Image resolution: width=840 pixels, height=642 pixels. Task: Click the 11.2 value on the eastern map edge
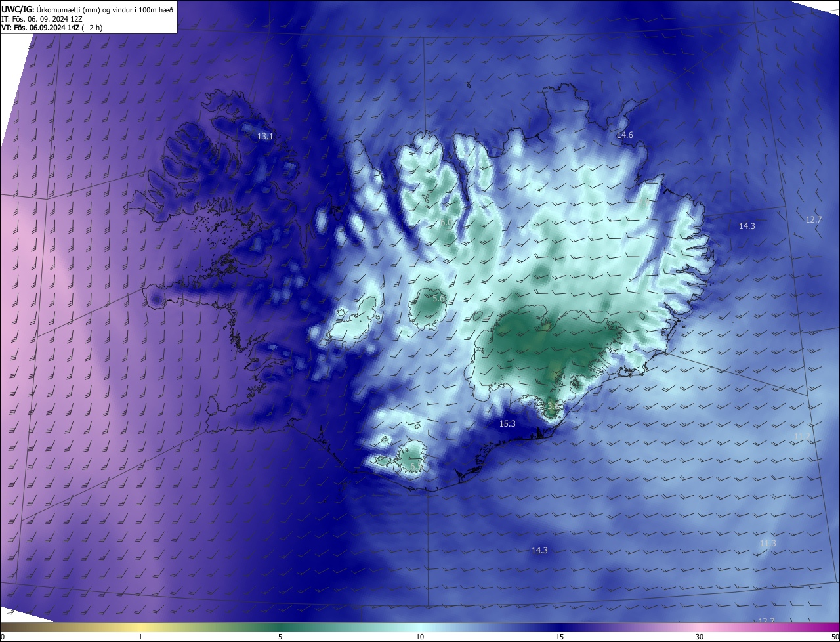click(803, 436)
